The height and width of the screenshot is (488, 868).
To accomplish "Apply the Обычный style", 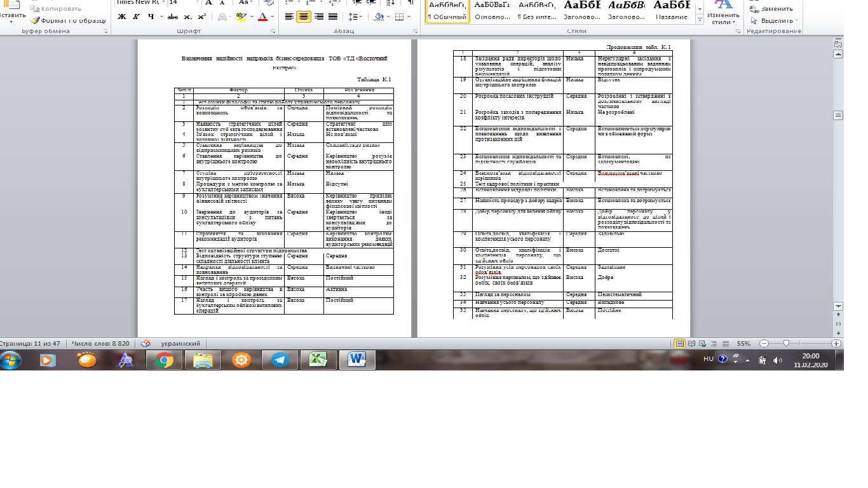I will point(447,11).
